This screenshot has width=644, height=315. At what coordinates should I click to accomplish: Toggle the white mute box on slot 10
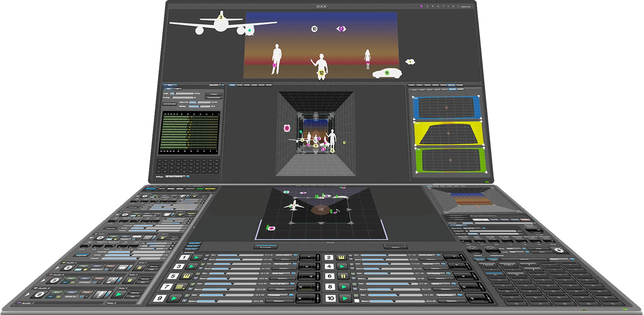(x=356, y=301)
